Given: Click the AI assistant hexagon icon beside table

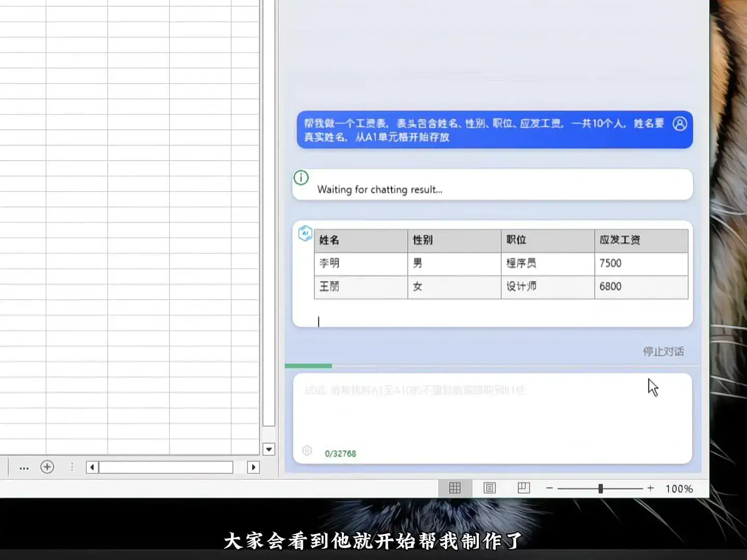Looking at the screenshot, I should (x=306, y=234).
